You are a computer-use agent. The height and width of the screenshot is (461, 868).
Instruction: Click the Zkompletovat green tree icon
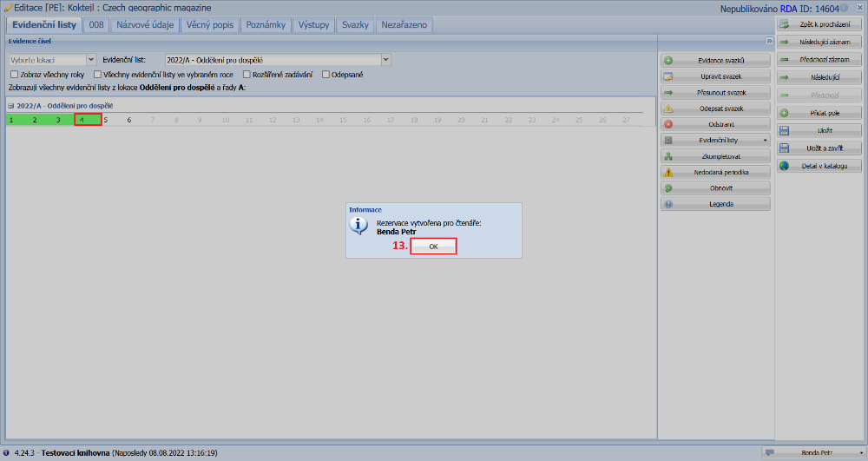(x=668, y=156)
